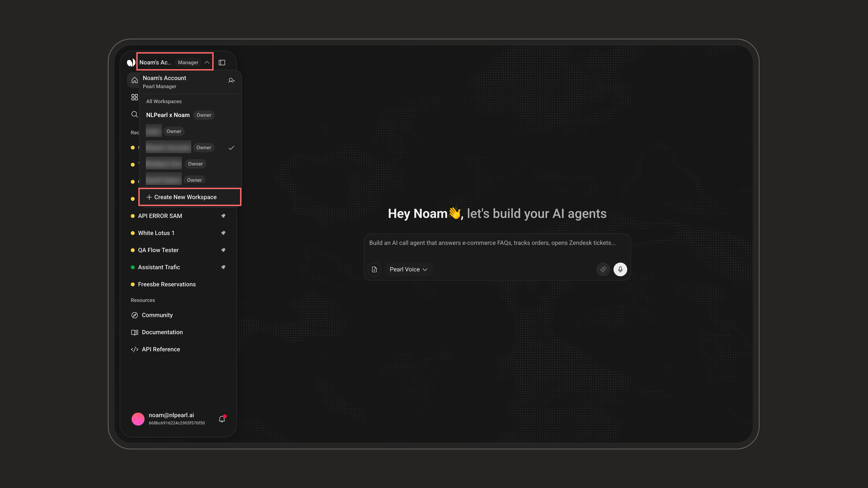Open Freesbe Reservations agent

tap(167, 285)
